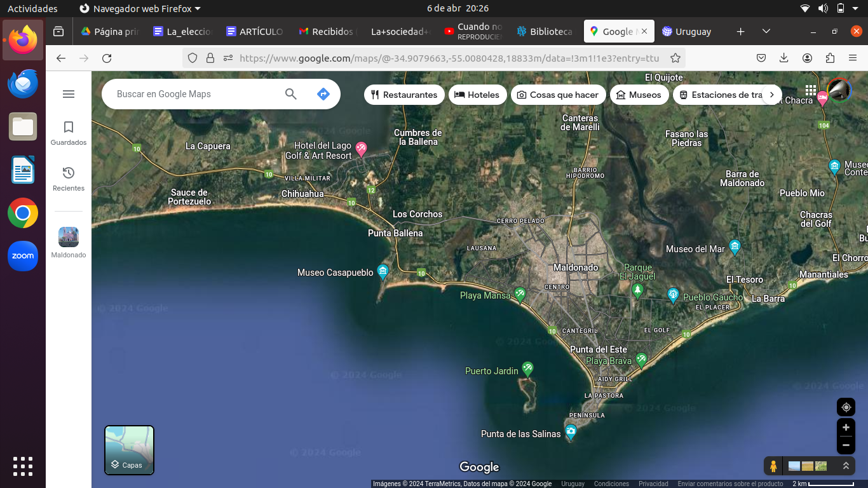The width and height of the screenshot is (868, 488).
Task: Filter the map by Hoteles
Action: click(x=477, y=95)
